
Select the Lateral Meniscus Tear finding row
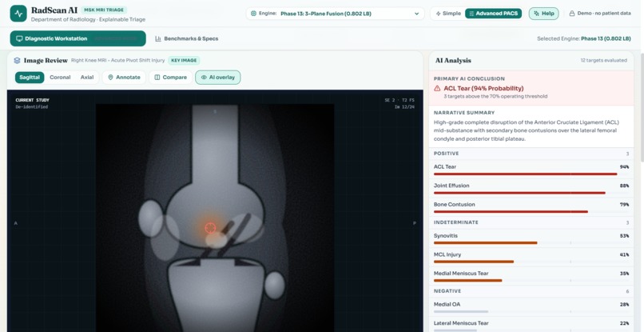(x=531, y=326)
